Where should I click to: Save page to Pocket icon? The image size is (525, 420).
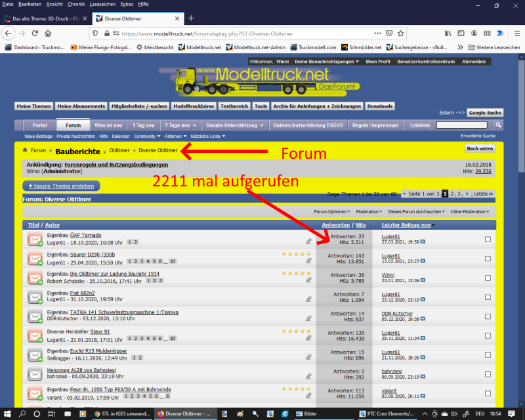click(389, 33)
